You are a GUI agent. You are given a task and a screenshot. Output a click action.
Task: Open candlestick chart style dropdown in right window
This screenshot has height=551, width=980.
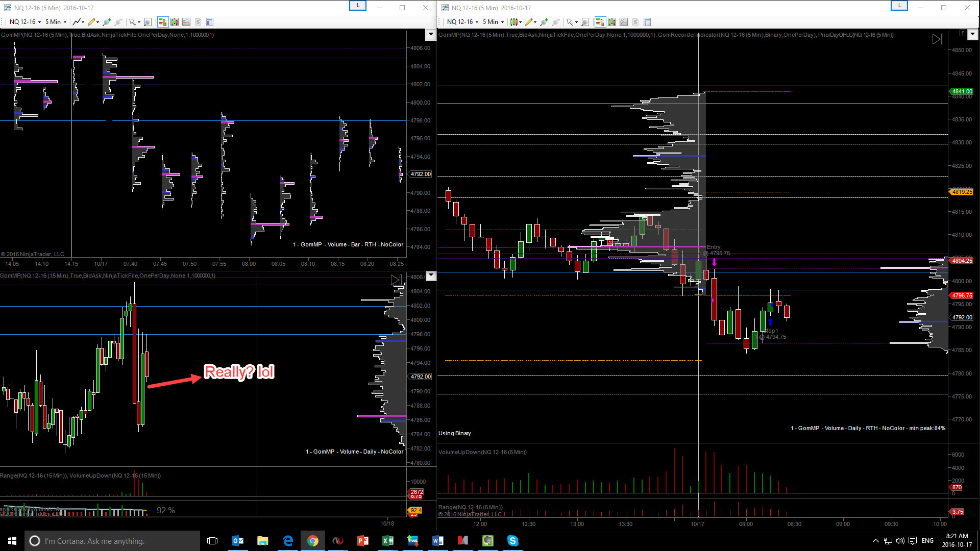coord(516,22)
